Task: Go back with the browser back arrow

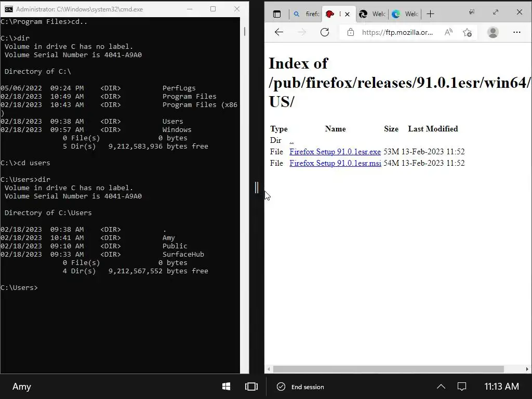Action: [x=279, y=32]
